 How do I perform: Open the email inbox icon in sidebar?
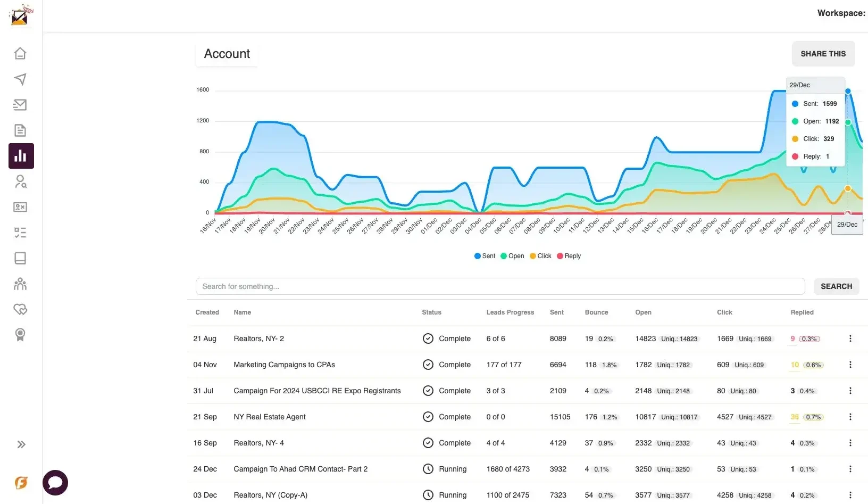[x=20, y=105]
